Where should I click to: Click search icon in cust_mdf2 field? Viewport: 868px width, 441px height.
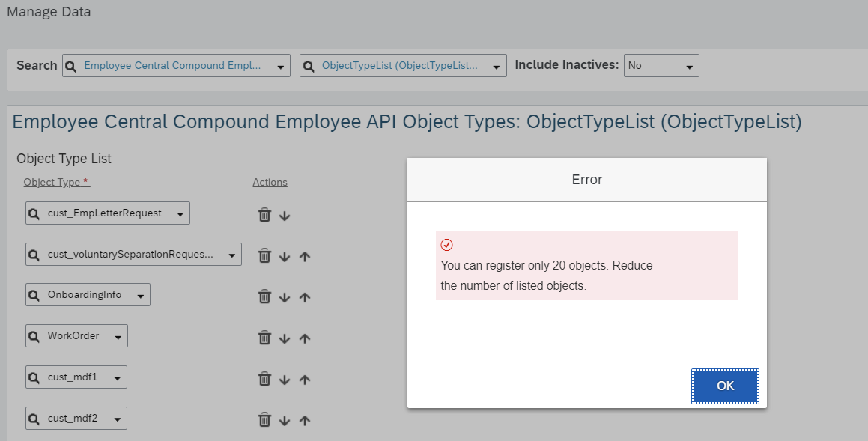[34, 419]
